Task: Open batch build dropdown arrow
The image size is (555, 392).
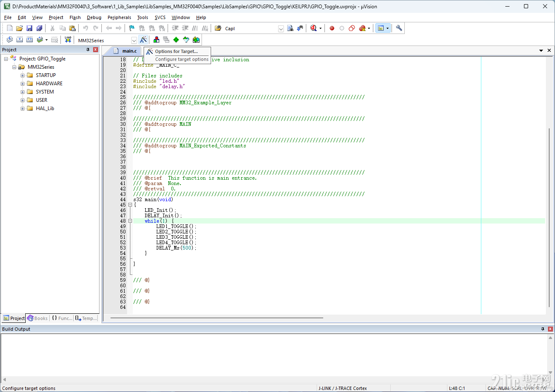Action: point(46,40)
